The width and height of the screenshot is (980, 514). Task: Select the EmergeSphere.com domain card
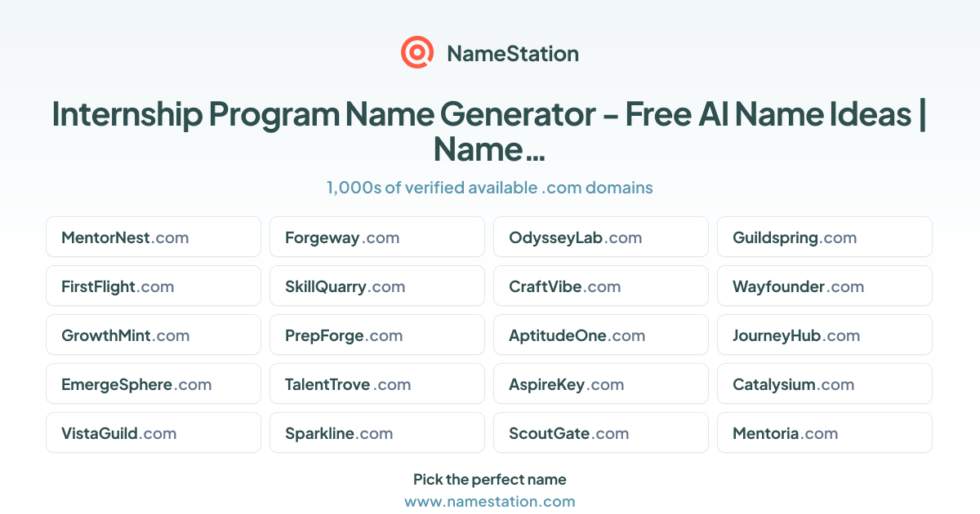[154, 384]
